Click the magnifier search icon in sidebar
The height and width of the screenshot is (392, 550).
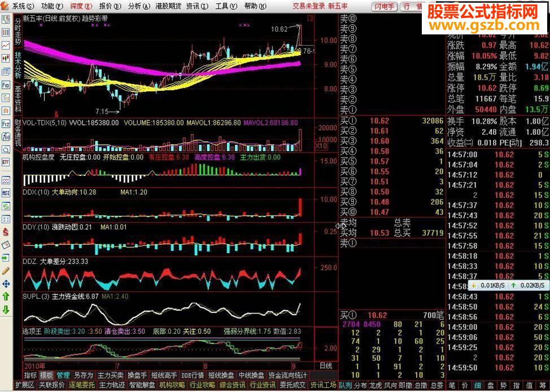6,150
